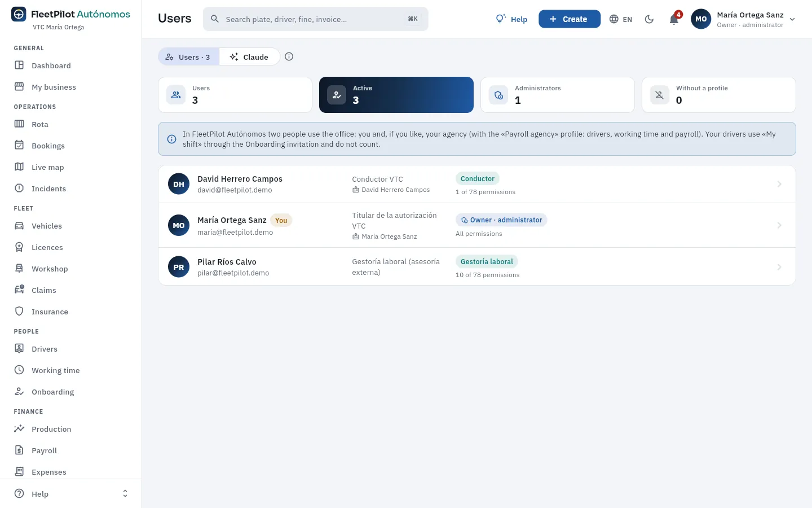Open the Working time clock icon
This screenshot has height=508, width=812.
19,370
